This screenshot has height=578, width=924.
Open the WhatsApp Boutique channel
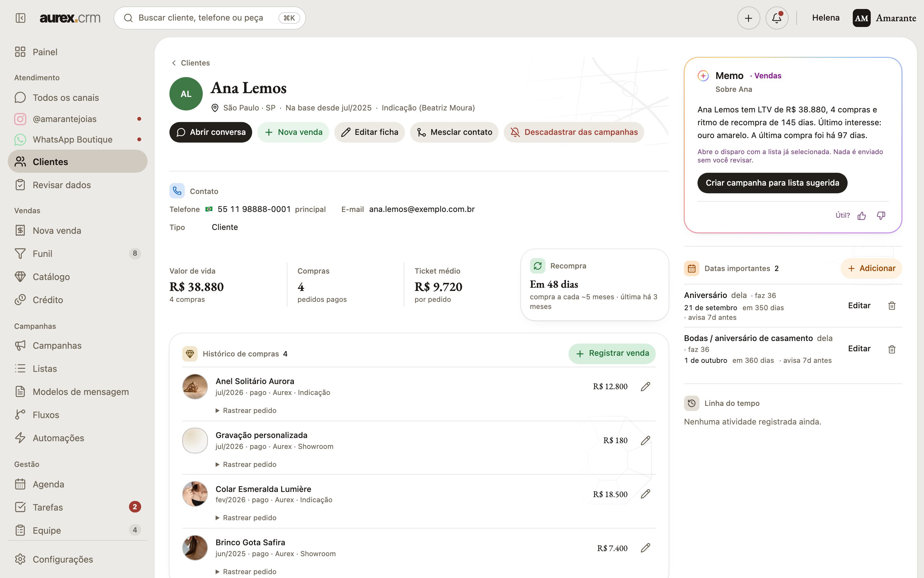click(78, 140)
